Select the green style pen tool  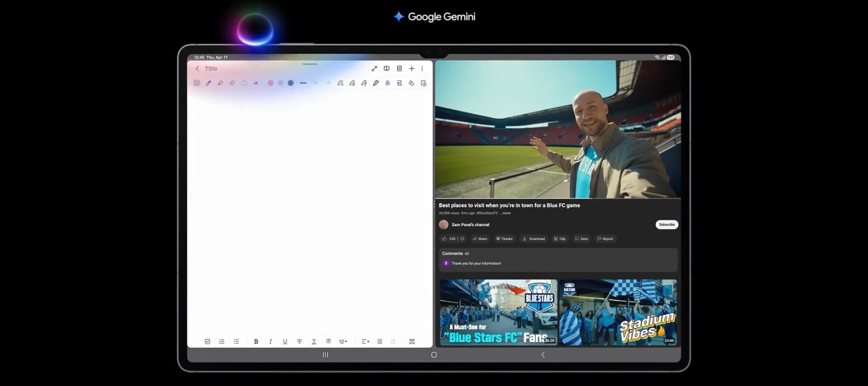click(x=376, y=83)
